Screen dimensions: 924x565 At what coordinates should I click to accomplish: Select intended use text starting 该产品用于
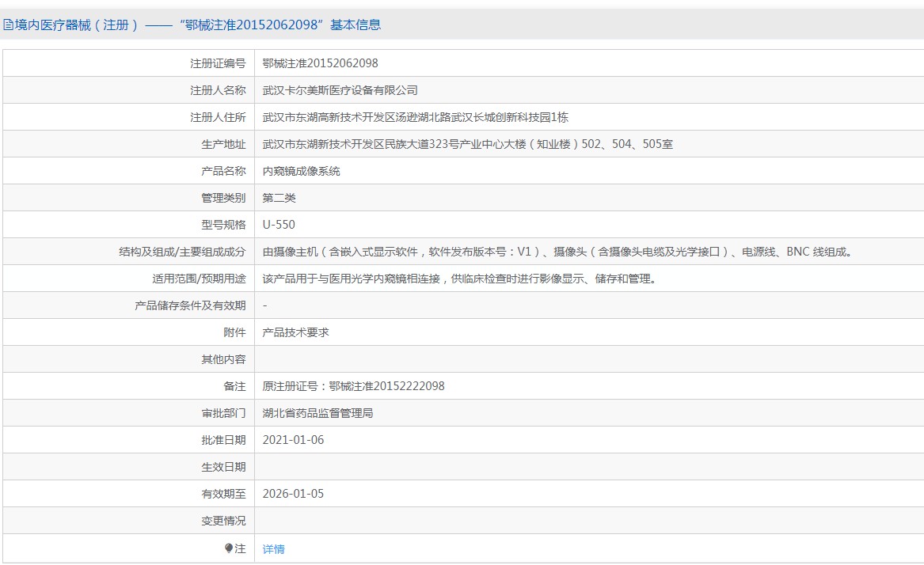[459, 279]
